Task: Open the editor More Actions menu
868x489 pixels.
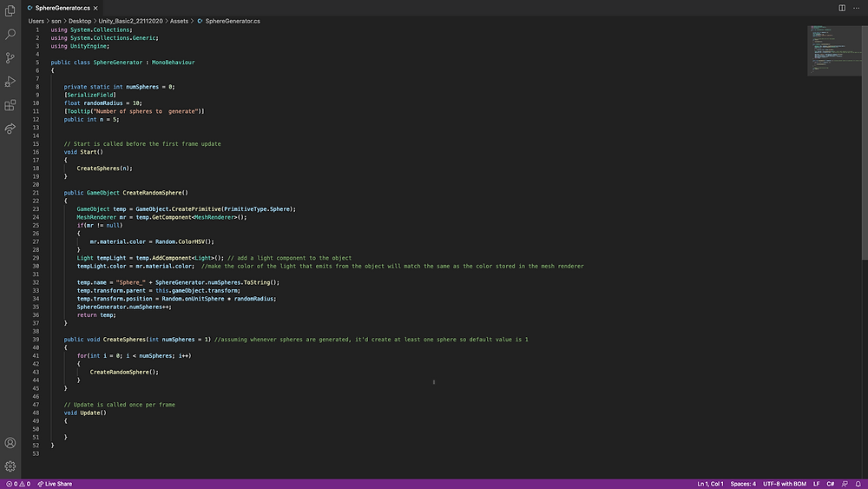Action: click(x=857, y=8)
